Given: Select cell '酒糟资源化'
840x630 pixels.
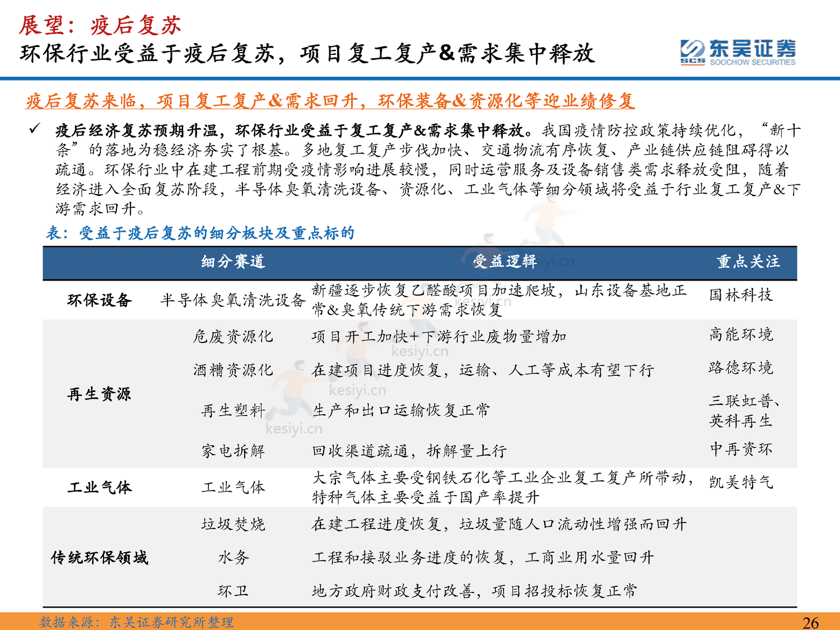Looking at the screenshot, I should click(x=233, y=370).
